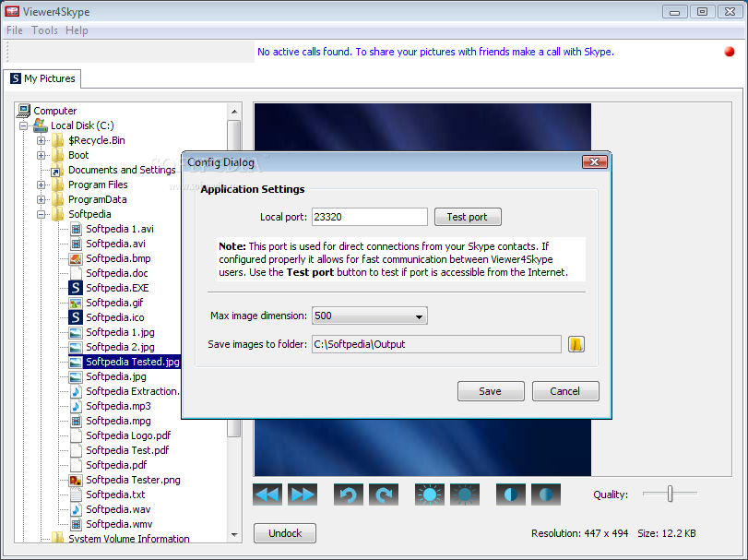Open the Tools menu
Viewport: 748px width, 560px height.
44,30
